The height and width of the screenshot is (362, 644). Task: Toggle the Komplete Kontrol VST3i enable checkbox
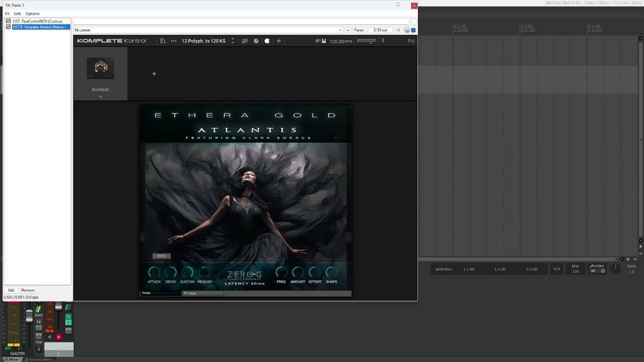coord(8,27)
